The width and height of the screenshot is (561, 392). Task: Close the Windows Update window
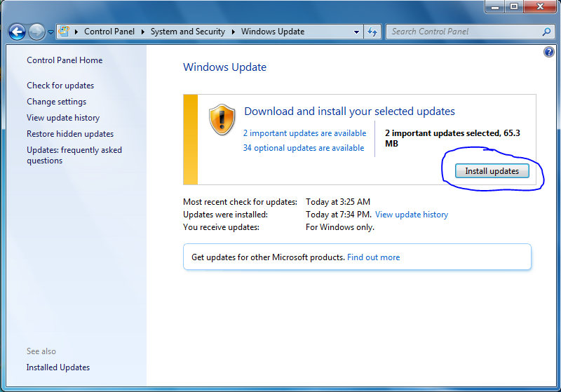540,6
